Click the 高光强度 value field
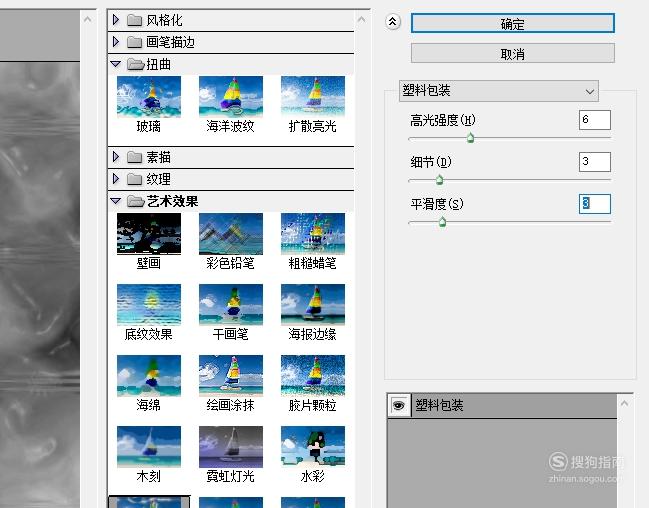This screenshot has height=508, width=649. [x=595, y=120]
